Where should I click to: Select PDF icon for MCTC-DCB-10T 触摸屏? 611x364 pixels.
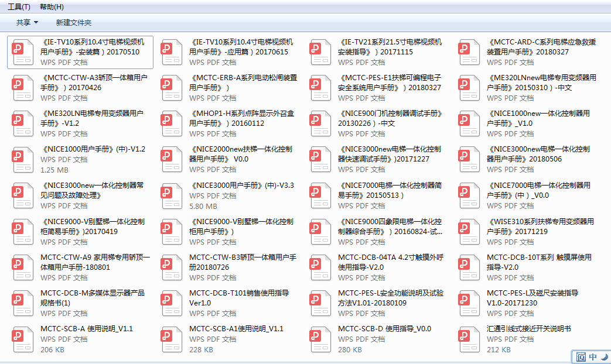pos(469,267)
